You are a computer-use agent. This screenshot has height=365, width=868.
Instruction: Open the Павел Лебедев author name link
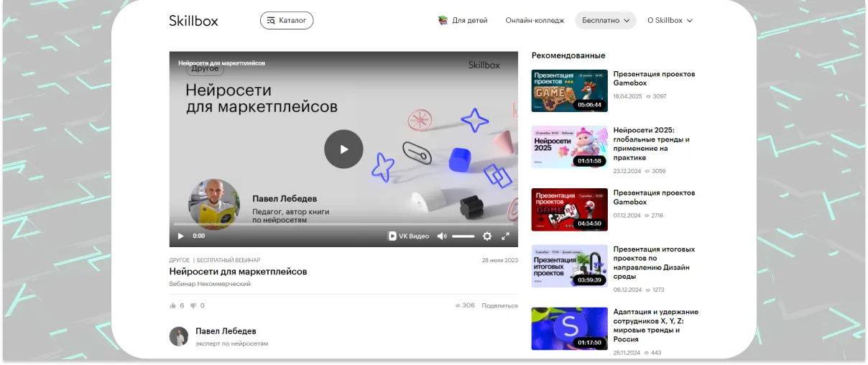click(226, 331)
